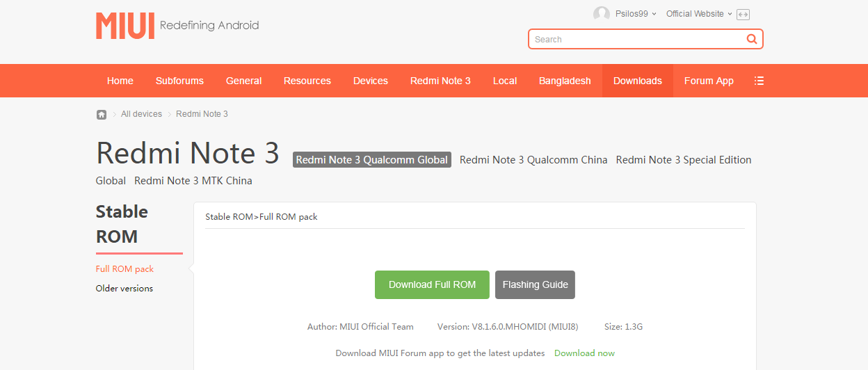Open the Bangladesh menu item
Viewport: 868px width, 370px height.
pos(565,81)
